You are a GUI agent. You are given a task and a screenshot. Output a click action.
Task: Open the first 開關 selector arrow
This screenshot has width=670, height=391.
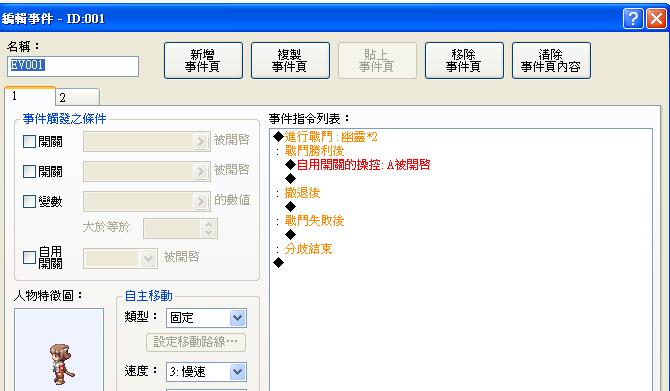pyautogui.click(x=200, y=141)
